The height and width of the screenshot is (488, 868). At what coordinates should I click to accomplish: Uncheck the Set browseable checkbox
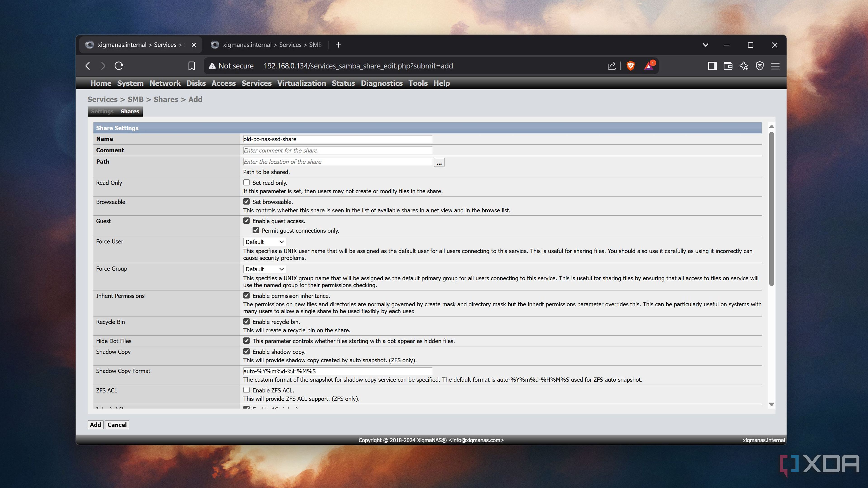tap(247, 201)
